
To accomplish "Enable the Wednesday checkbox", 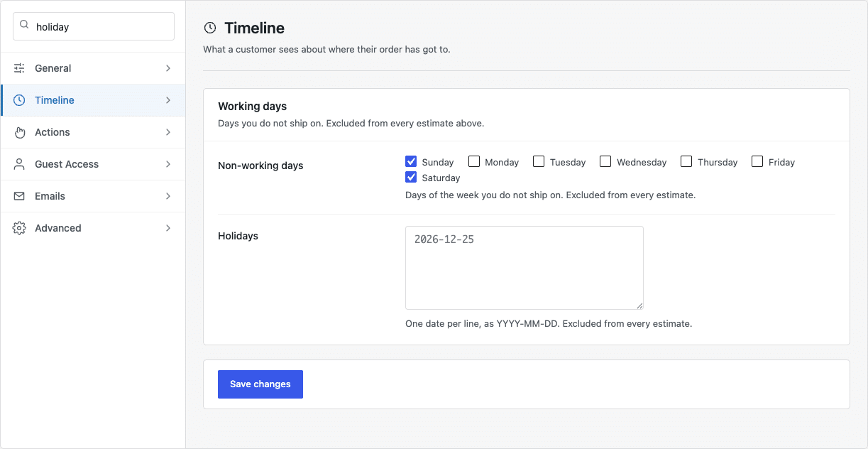I will (605, 161).
